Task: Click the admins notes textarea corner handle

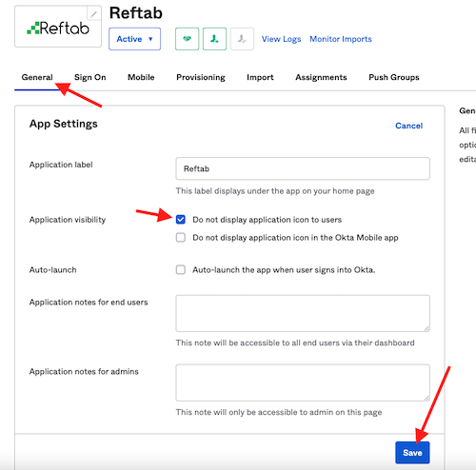Action: pos(426,398)
